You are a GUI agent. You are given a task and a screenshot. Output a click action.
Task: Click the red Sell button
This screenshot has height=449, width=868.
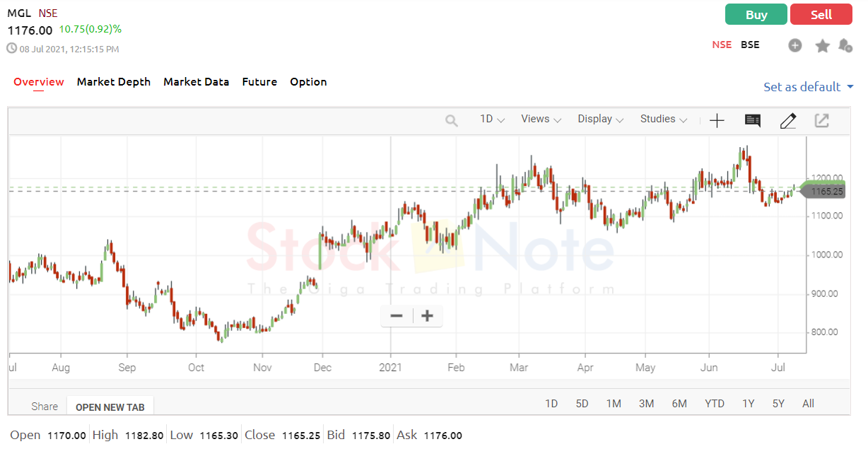pyautogui.click(x=821, y=15)
